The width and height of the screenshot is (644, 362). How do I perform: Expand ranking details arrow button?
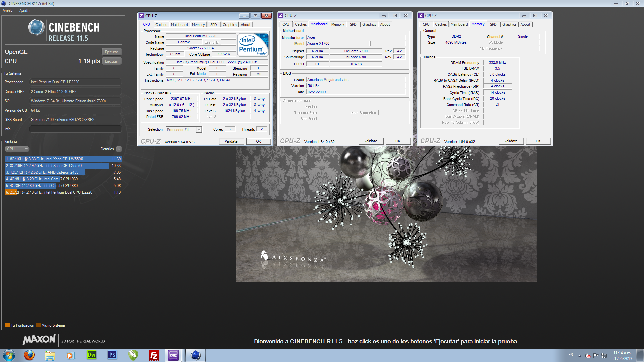click(119, 149)
